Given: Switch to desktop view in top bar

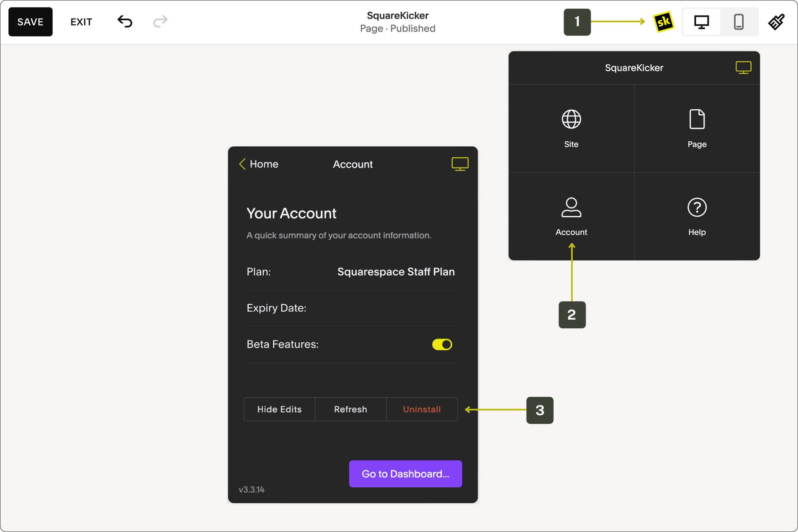Looking at the screenshot, I should pos(702,22).
